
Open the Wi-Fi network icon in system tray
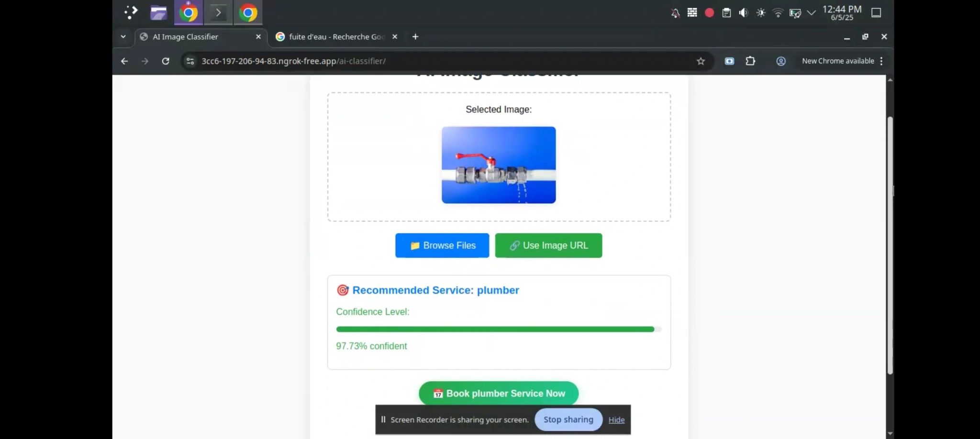778,13
